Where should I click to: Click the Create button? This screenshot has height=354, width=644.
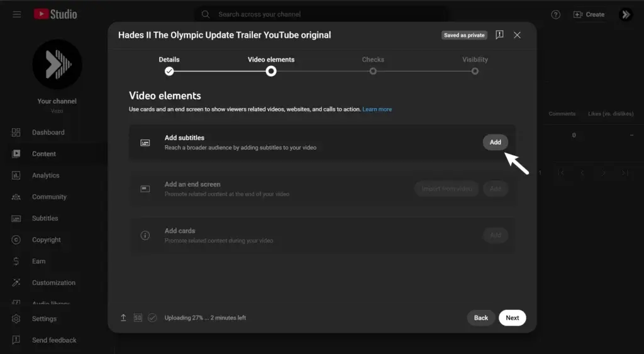(589, 14)
